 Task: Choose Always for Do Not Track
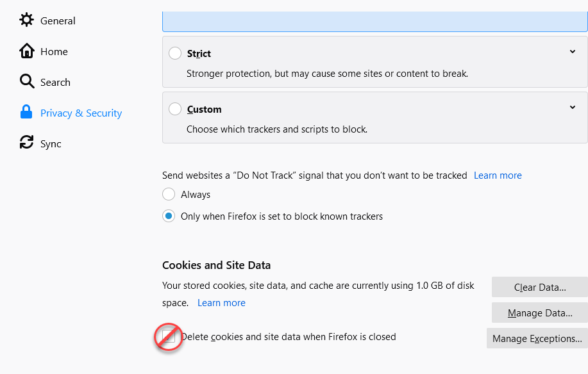click(169, 194)
